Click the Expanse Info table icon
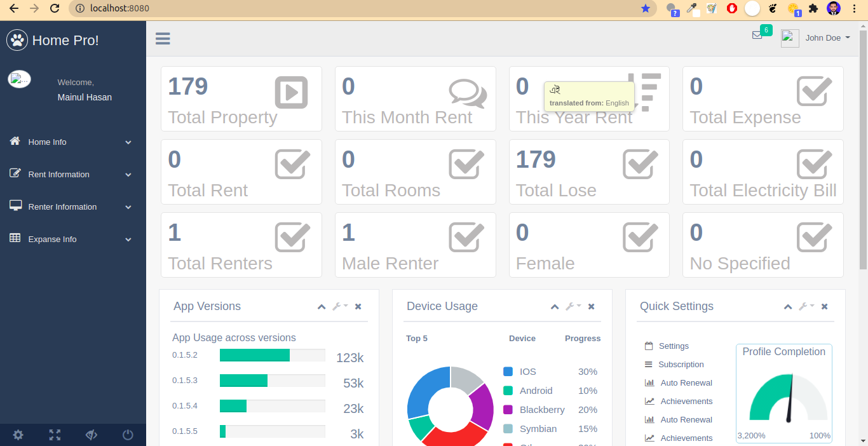 pos(16,238)
